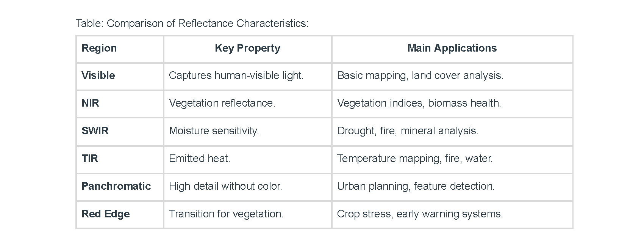
Task: Click 'Basic mapping, land cover analysis.' cell
Action: click(x=420, y=75)
